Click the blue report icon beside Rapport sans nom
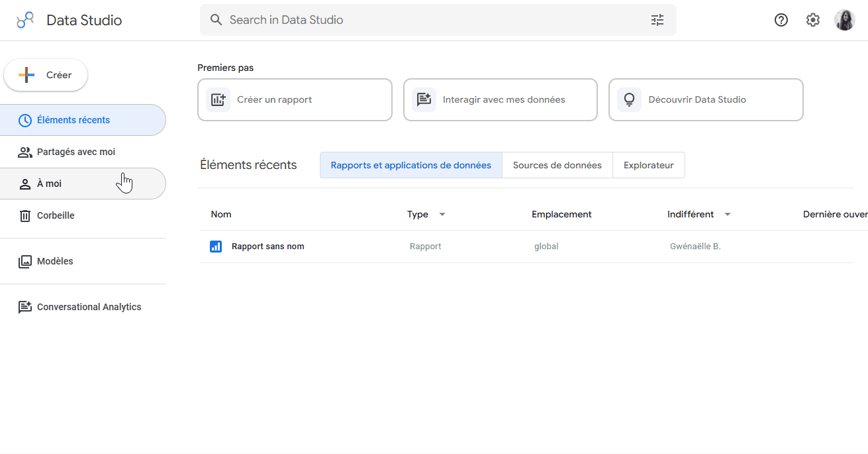868x454 pixels. tap(216, 247)
